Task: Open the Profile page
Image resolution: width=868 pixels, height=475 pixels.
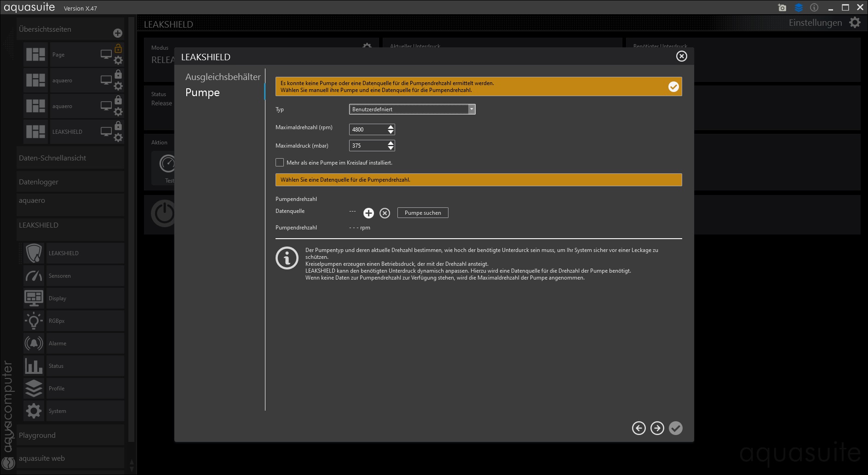Action: point(74,389)
